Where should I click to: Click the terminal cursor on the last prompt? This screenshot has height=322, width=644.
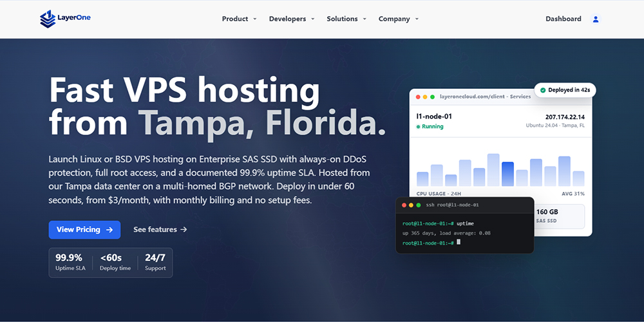[x=459, y=242]
